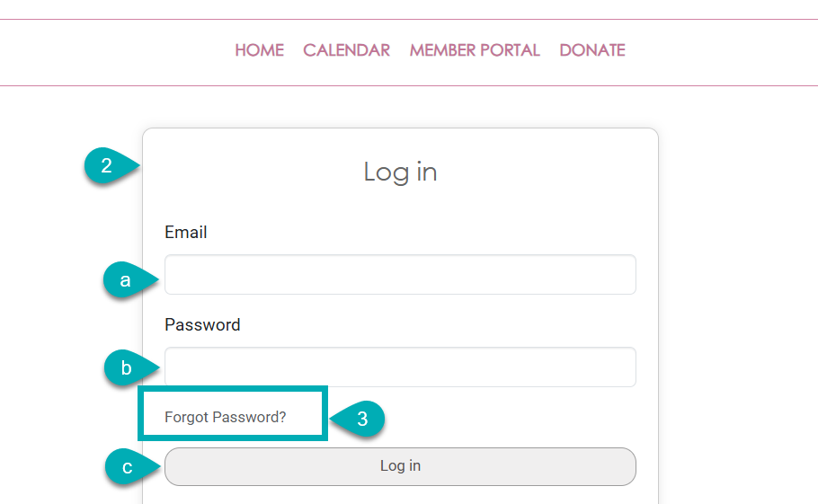Viewport: 818px width, 504px height.
Task: Select the teal callout marker labeled 3
Action: coord(361,419)
